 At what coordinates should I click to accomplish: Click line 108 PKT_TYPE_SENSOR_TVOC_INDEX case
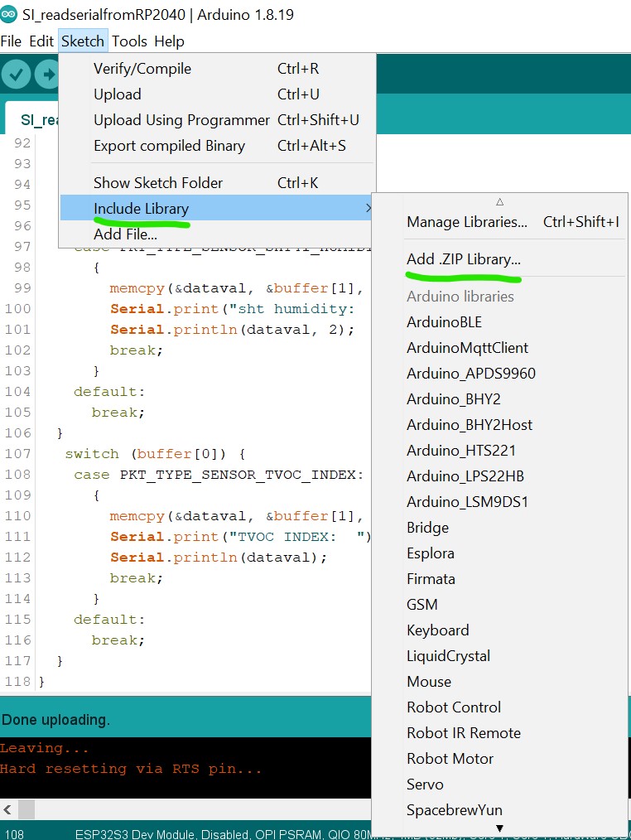pos(219,475)
